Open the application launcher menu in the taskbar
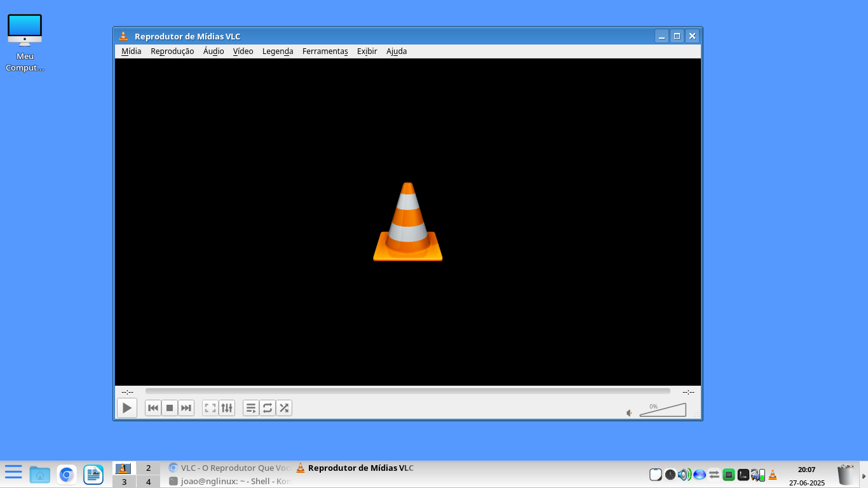 pyautogui.click(x=13, y=472)
